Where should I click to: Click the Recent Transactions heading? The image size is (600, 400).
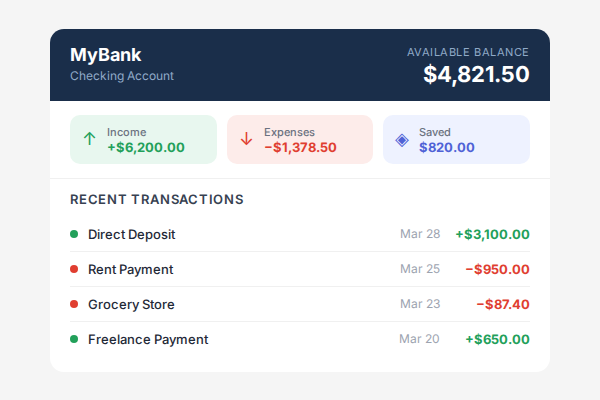click(x=157, y=199)
